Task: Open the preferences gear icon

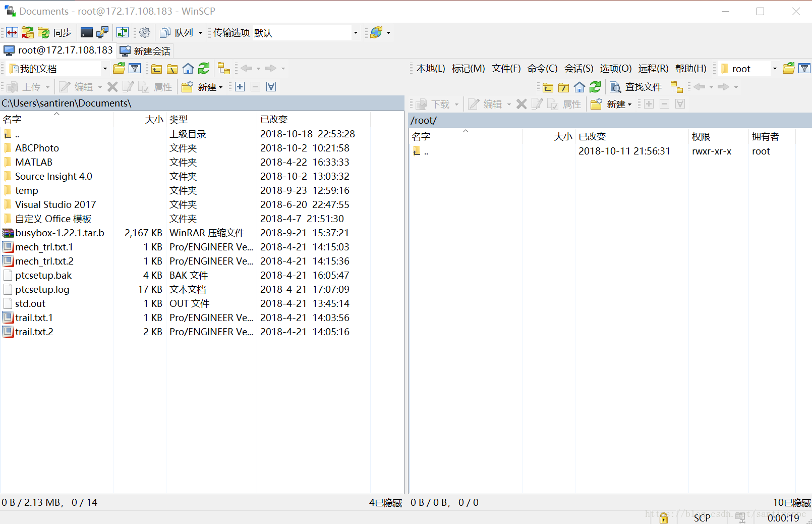Action: (x=145, y=32)
